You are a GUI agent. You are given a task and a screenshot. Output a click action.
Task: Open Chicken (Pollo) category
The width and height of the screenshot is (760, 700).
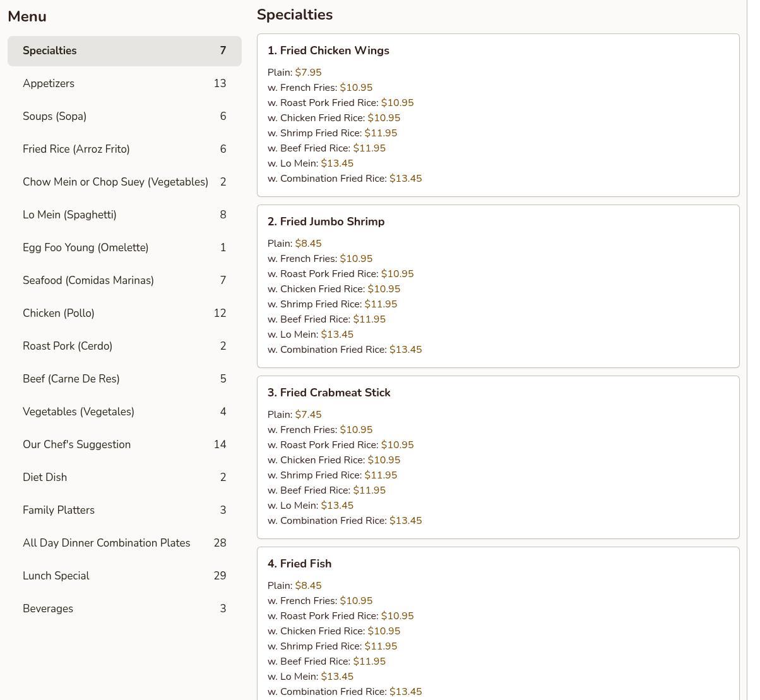(124, 314)
